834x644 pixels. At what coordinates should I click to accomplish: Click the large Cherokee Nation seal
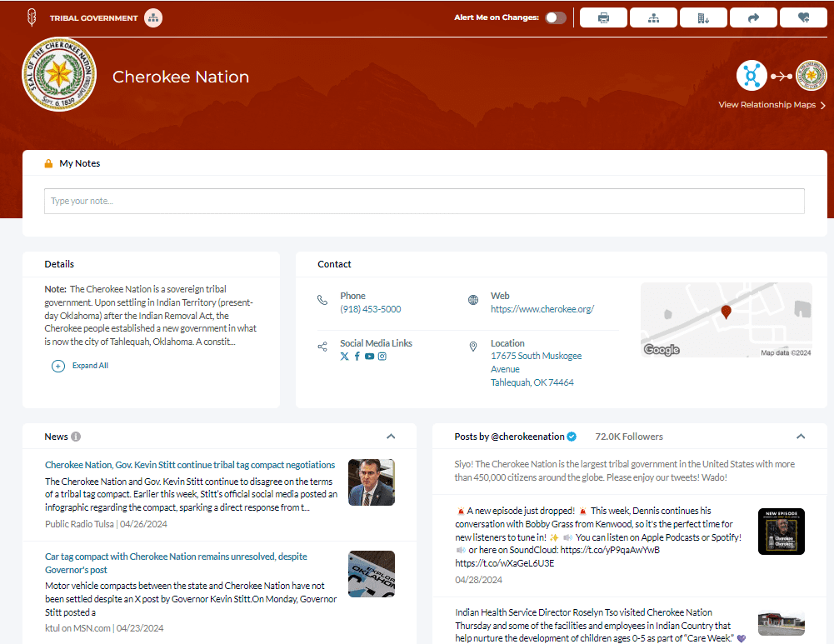(59, 74)
